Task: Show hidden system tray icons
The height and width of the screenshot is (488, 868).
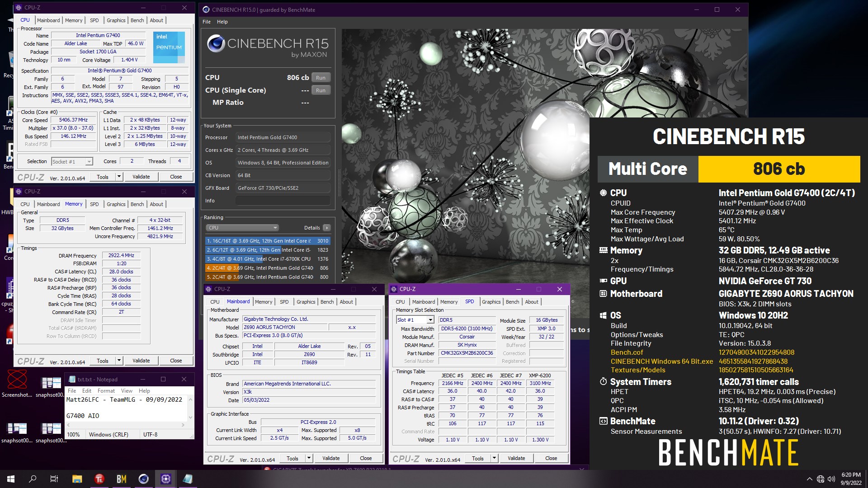Action: coord(809,479)
